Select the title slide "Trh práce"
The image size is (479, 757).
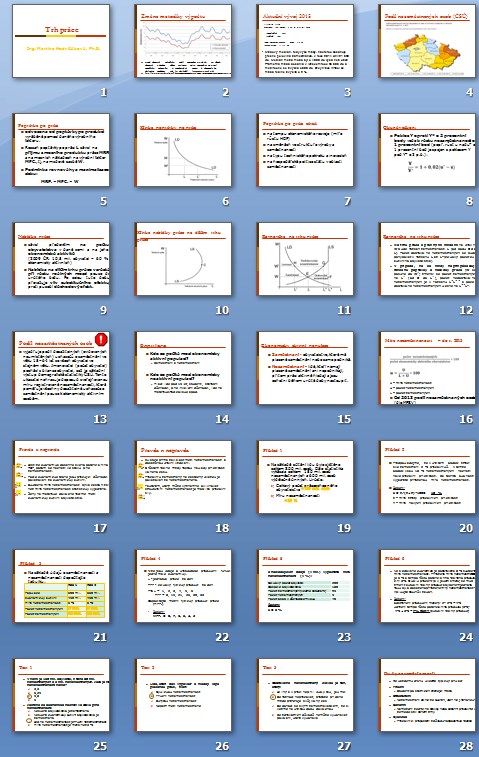coord(61,41)
